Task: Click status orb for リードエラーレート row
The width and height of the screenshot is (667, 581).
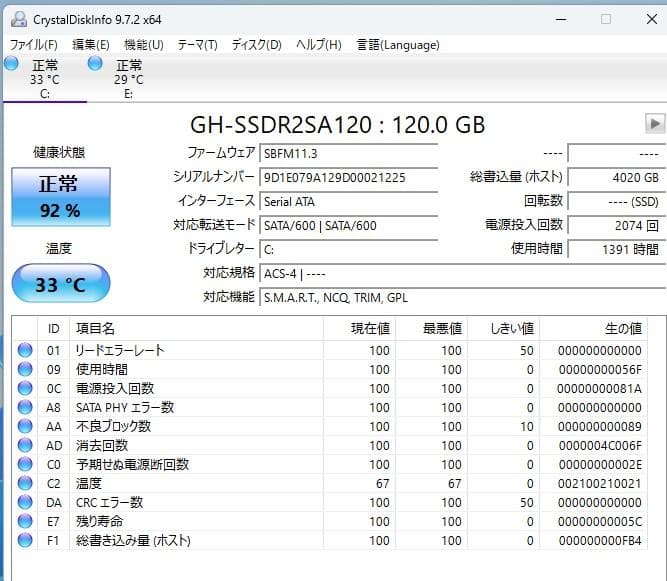Action: point(25,350)
